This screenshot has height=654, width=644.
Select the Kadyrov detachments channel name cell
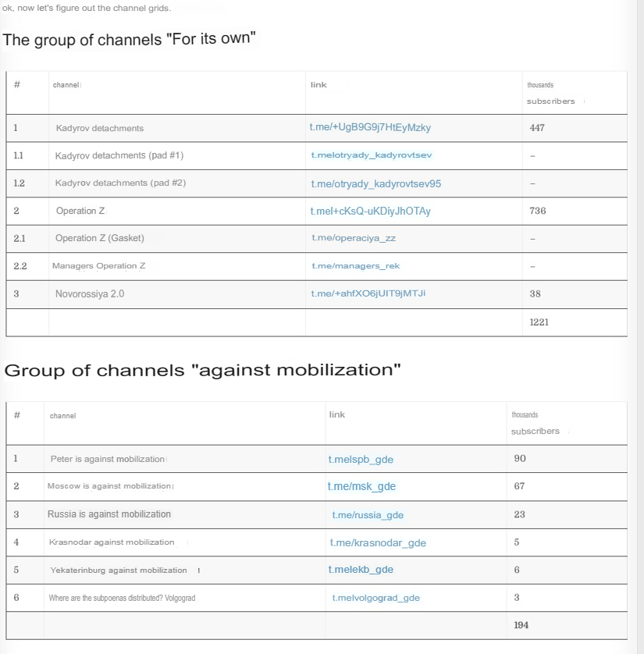(x=177, y=128)
